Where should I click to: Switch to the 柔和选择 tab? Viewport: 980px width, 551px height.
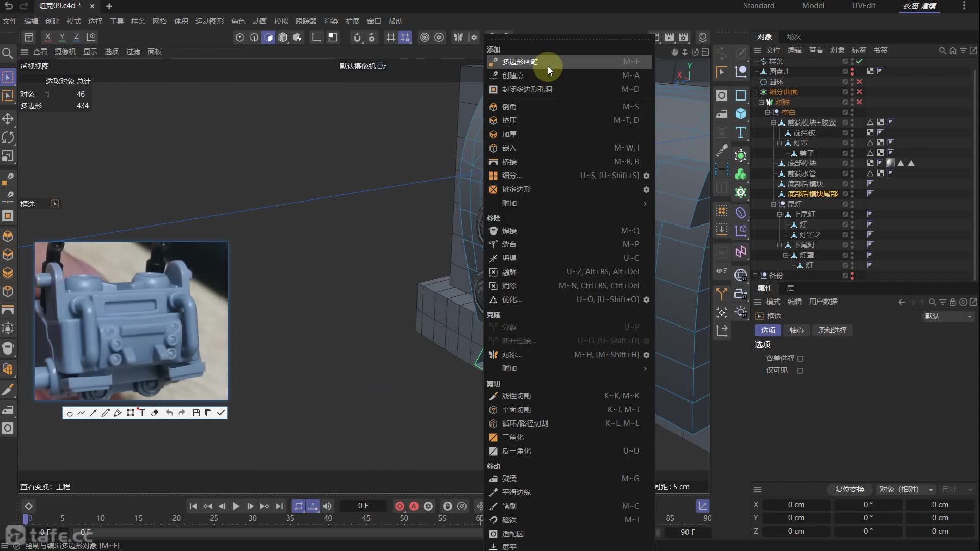click(832, 330)
